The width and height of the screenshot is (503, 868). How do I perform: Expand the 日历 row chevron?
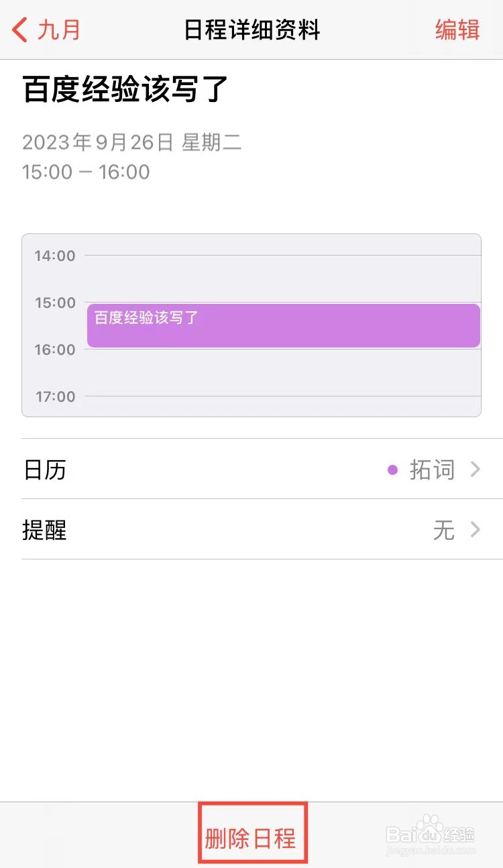476,470
